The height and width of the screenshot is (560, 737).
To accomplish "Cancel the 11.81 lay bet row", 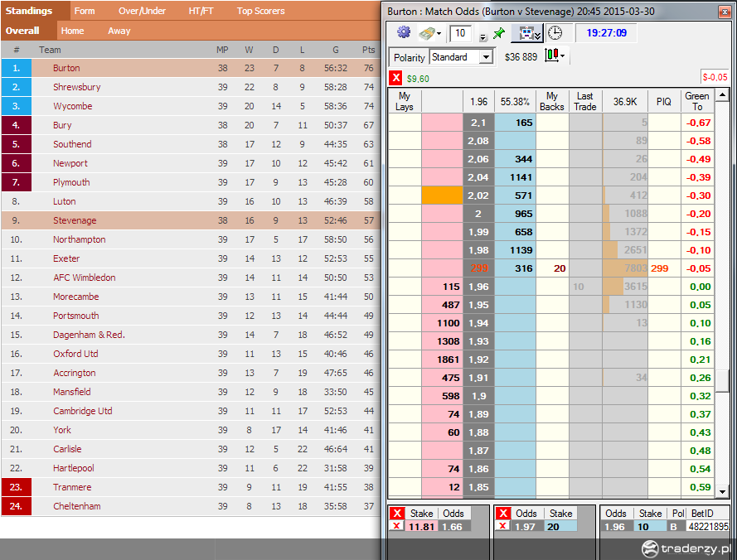I will tap(397, 526).
